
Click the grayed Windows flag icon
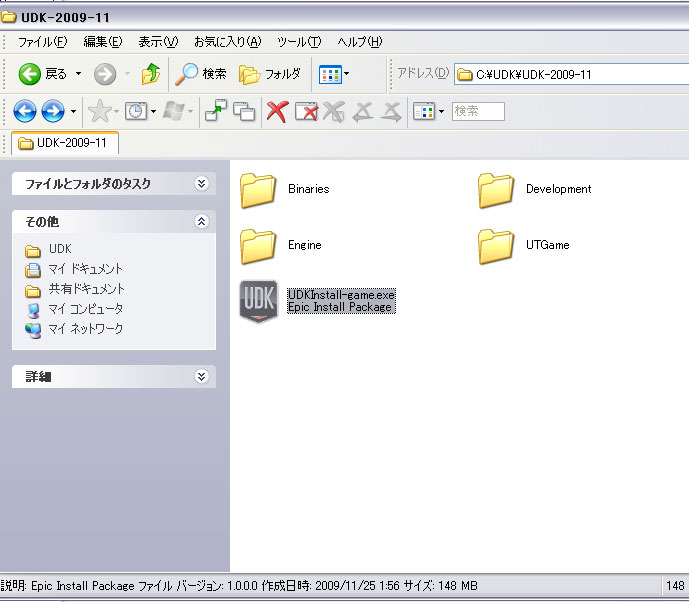pos(174,111)
